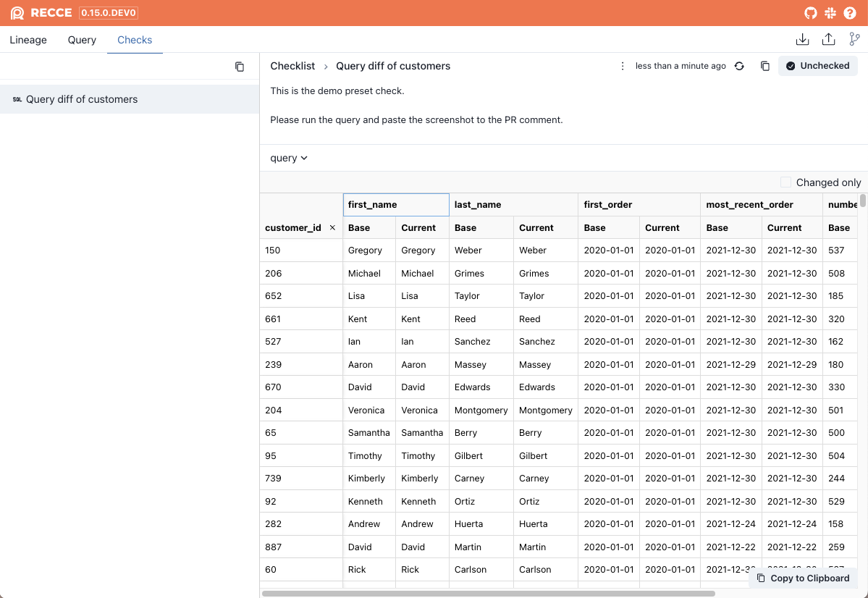The width and height of the screenshot is (868, 598).
Task: Click the rerun refresh icon
Action: pyautogui.click(x=739, y=66)
